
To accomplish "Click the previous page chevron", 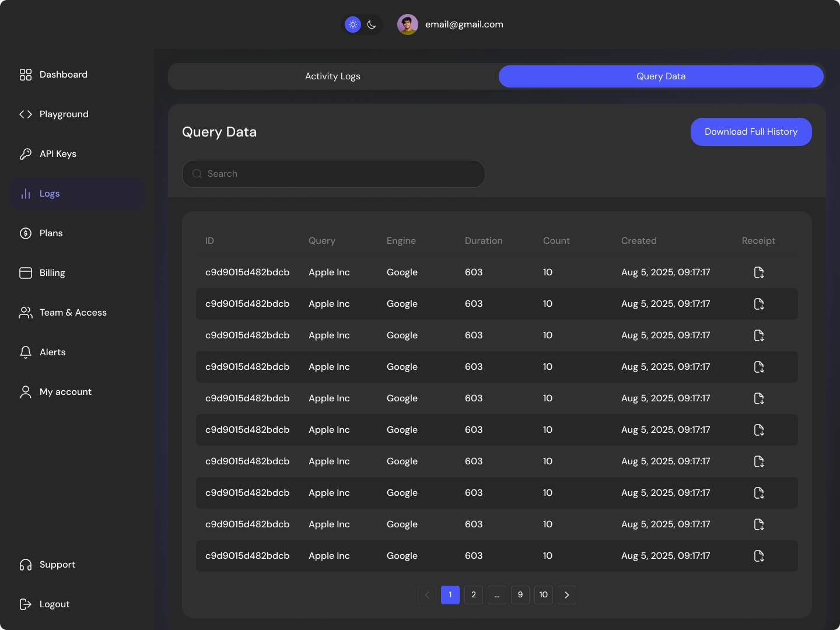I will pyautogui.click(x=426, y=594).
